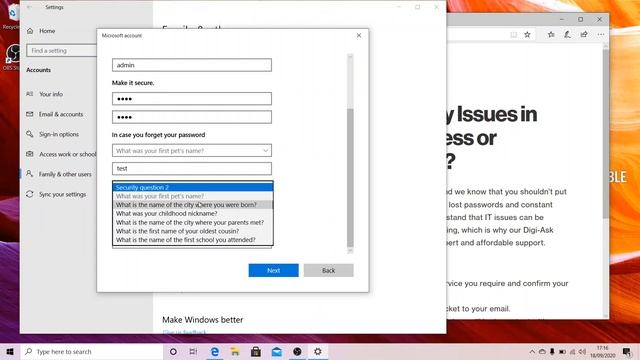Click the battery icon in system tray

(x=562, y=351)
